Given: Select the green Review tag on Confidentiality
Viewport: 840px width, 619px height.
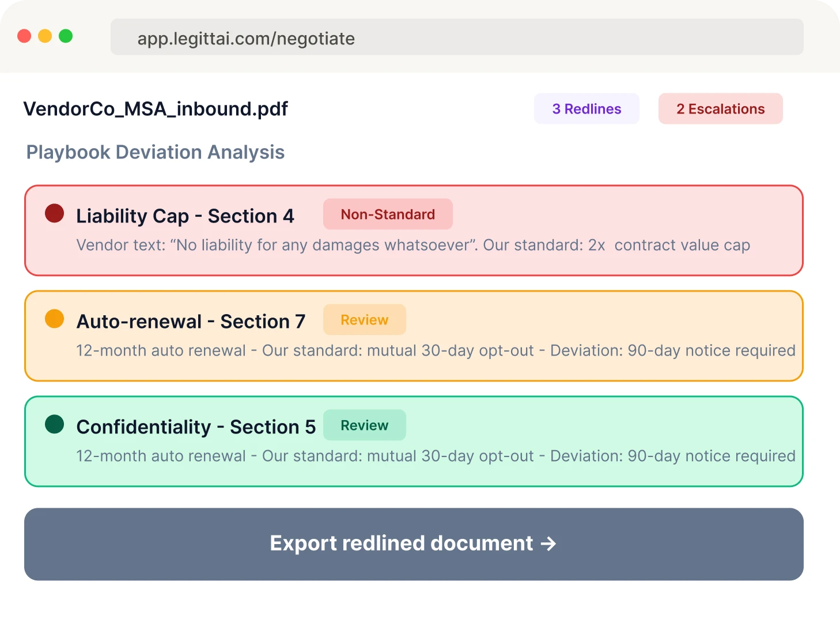Looking at the screenshot, I should [x=364, y=425].
